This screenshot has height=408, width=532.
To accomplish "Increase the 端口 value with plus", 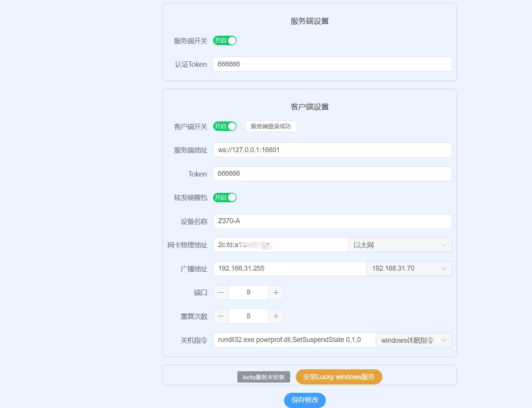I will 276,293.
